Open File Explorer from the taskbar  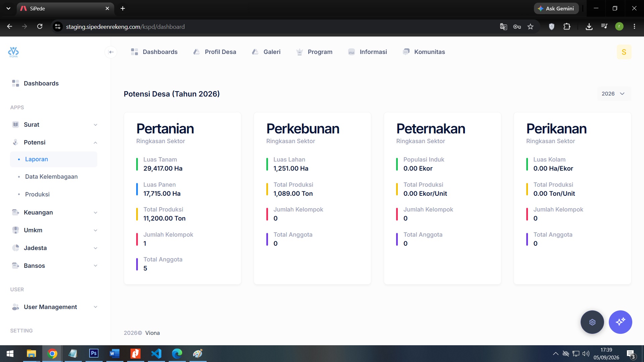[x=32, y=353]
